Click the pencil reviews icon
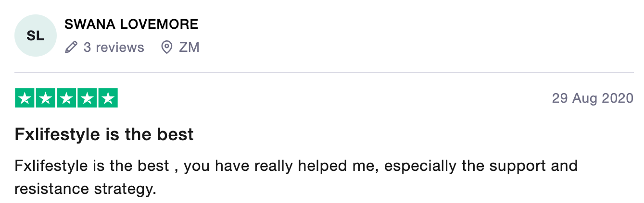The width and height of the screenshot is (644, 203). [x=71, y=48]
